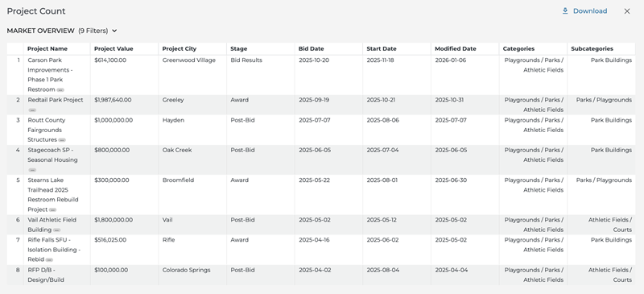Sort by Project Name column header
The width and height of the screenshot is (644, 294).
pyautogui.click(x=47, y=48)
